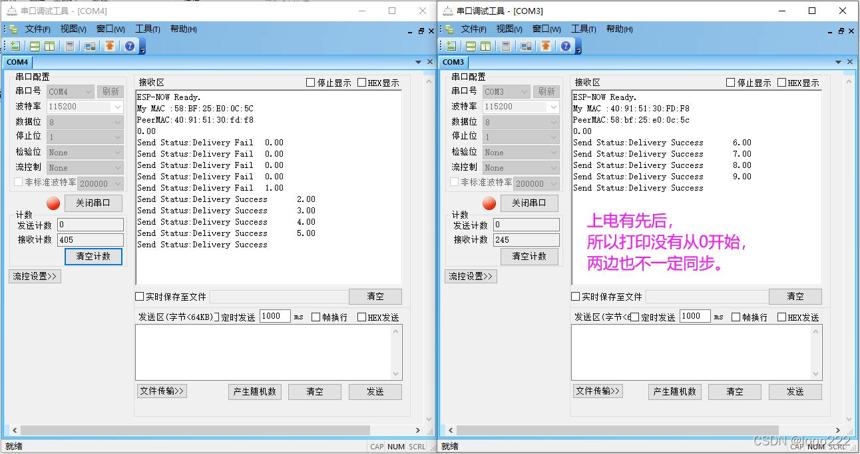Click horizontal tile icon in COM3 toolbar
860x454 pixels.
[471, 47]
